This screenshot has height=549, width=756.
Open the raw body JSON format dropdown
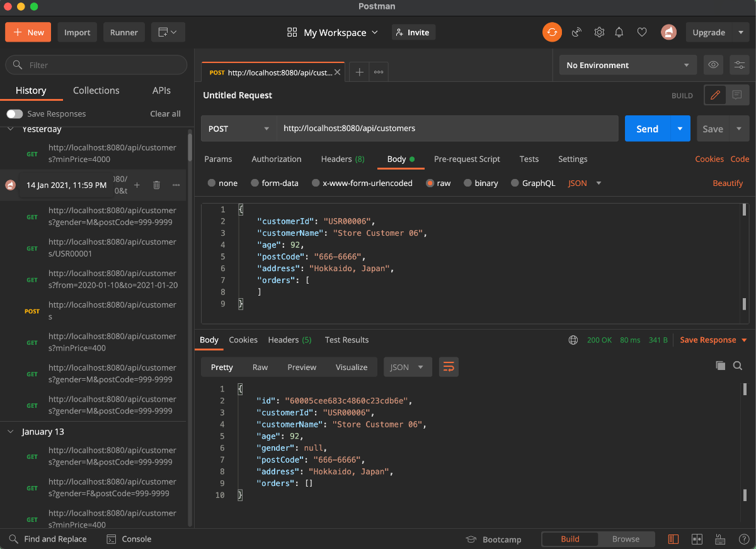click(x=585, y=183)
